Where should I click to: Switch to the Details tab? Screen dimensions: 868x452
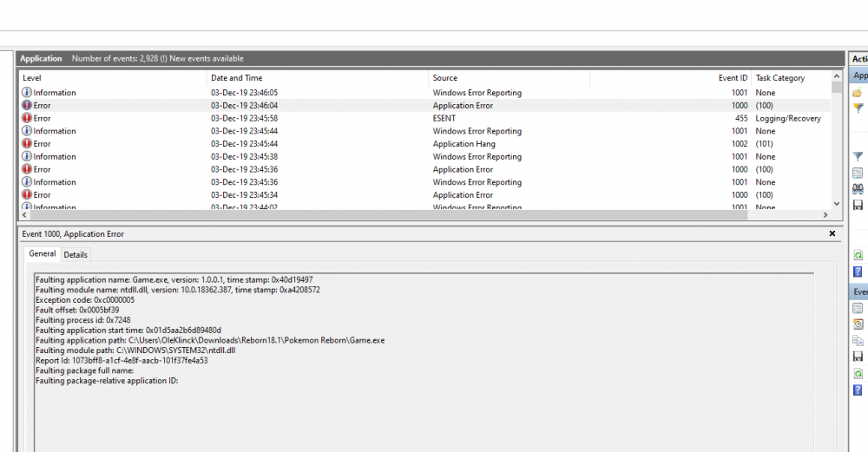click(76, 254)
